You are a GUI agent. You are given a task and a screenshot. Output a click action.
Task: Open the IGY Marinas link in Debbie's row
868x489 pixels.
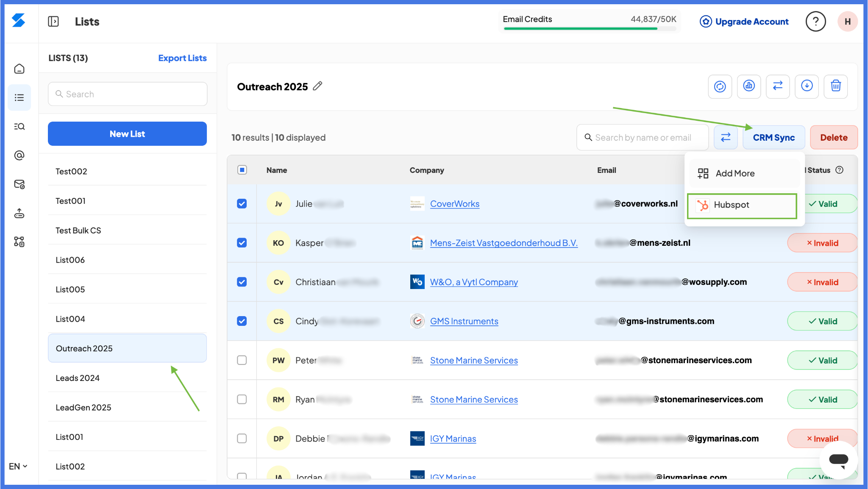[x=453, y=439]
